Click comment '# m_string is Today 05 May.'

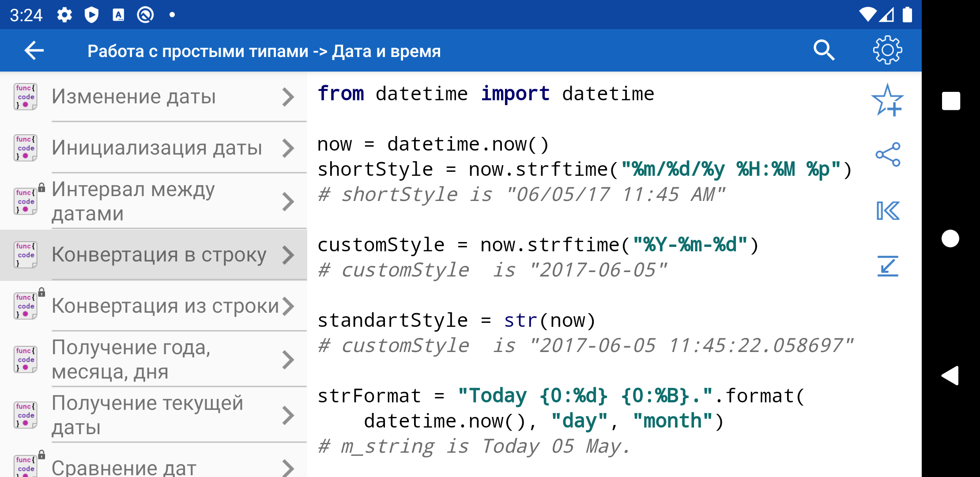(x=474, y=447)
